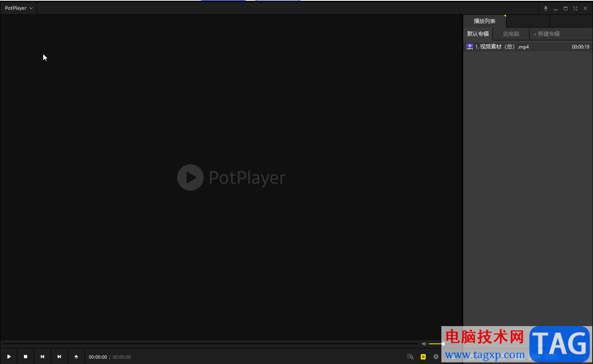Click the total duration display after the slash

click(x=122, y=357)
